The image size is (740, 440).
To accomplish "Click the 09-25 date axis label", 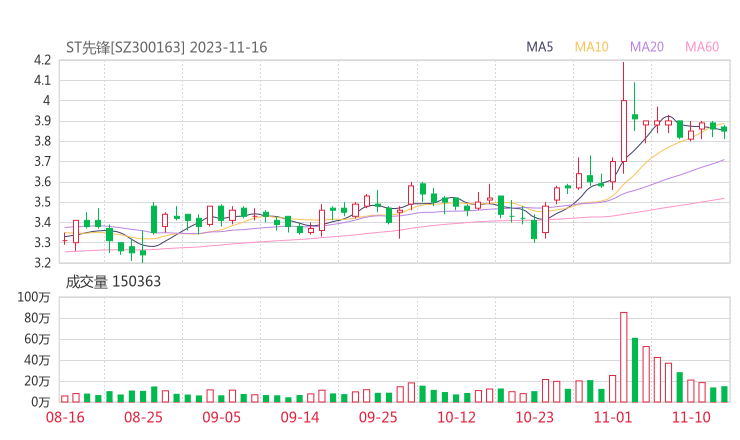I will coord(378,417).
